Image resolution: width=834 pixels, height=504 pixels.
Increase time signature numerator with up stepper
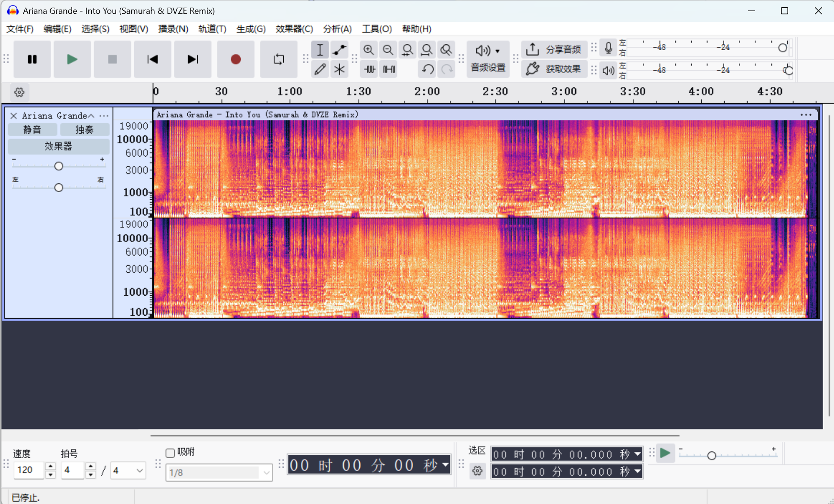(90, 466)
